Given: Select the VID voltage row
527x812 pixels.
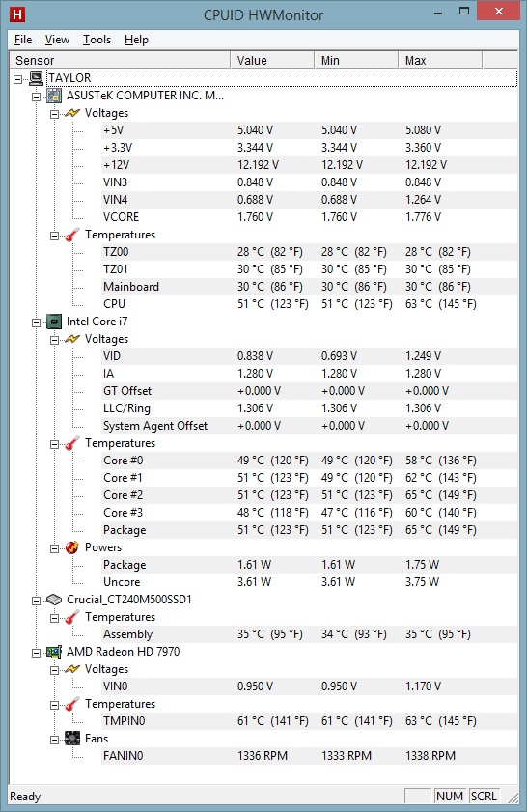Looking at the screenshot, I should point(310,356).
